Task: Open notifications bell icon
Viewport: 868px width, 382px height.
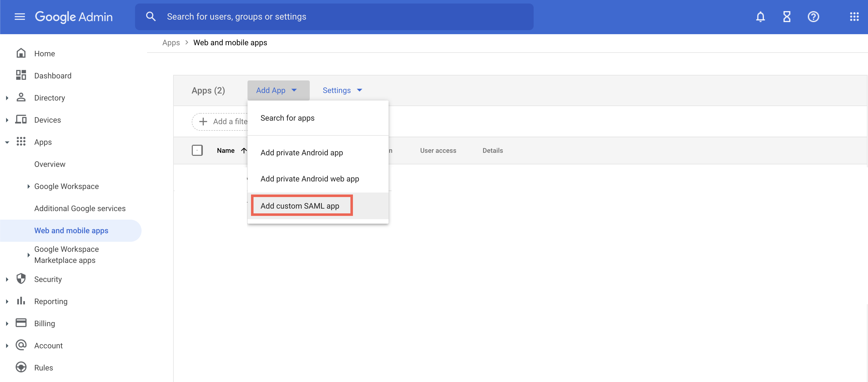Action: [x=760, y=17]
